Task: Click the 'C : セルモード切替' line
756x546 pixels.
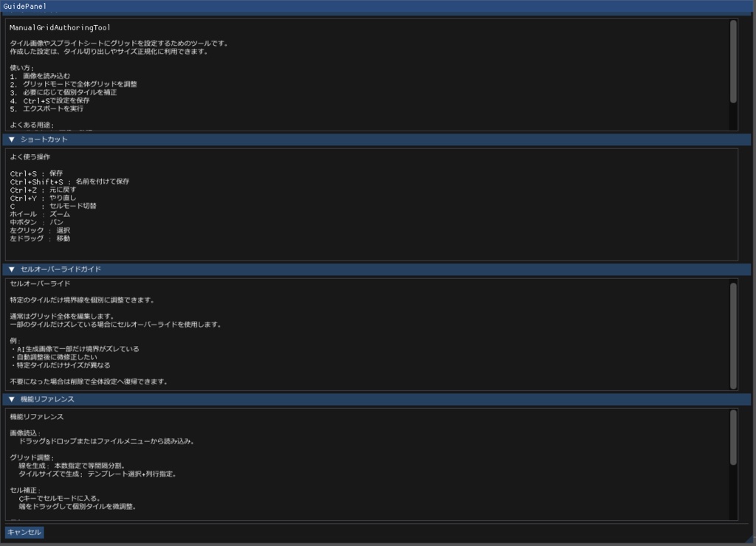Action: (53, 207)
